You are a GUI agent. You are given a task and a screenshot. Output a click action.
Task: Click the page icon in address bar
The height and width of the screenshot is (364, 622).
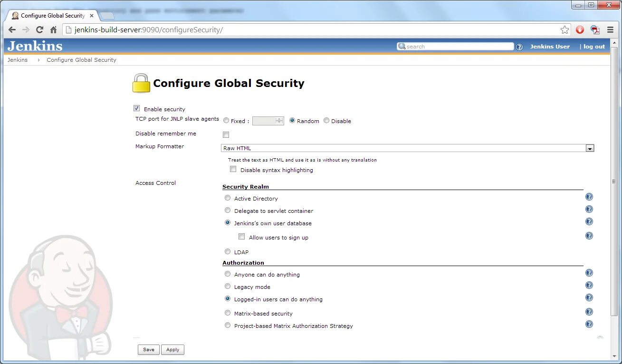68,30
